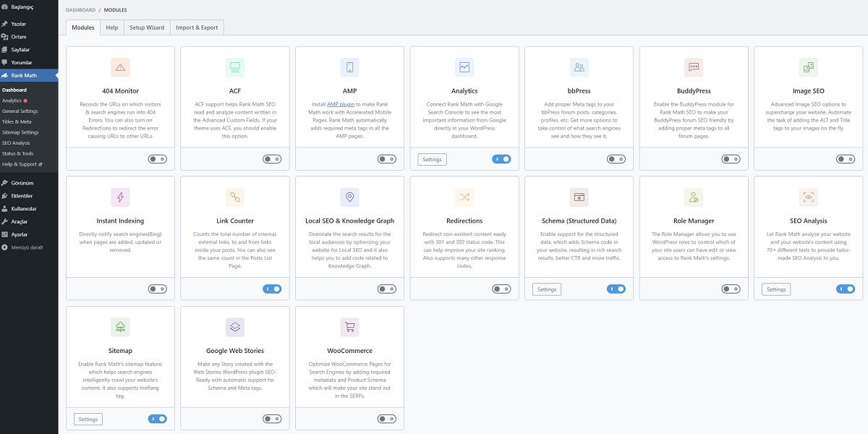The height and width of the screenshot is (434, 868).
Task: Click the ACF module icon
Action: point(234,67)
